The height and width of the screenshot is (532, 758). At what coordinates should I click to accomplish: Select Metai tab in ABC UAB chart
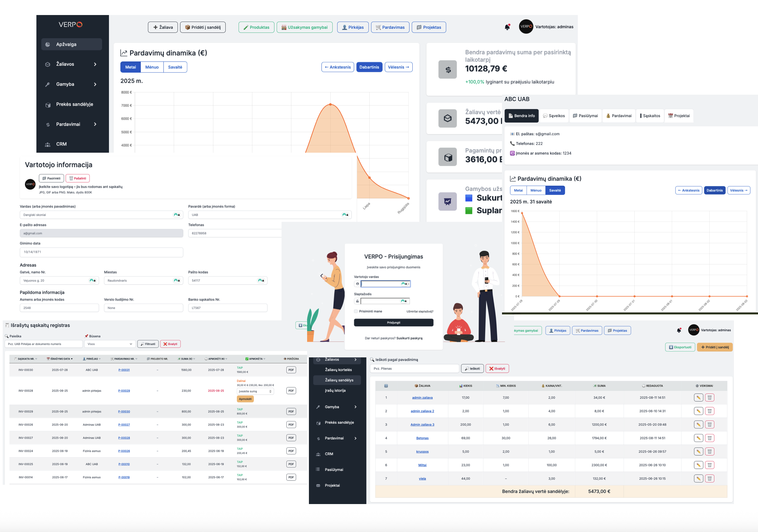pyautogui.click(x=518, y=190)
